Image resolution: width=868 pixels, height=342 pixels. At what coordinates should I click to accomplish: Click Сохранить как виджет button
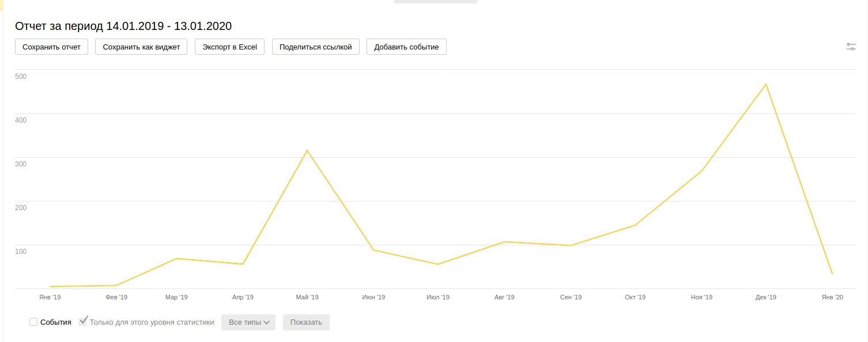141,47
